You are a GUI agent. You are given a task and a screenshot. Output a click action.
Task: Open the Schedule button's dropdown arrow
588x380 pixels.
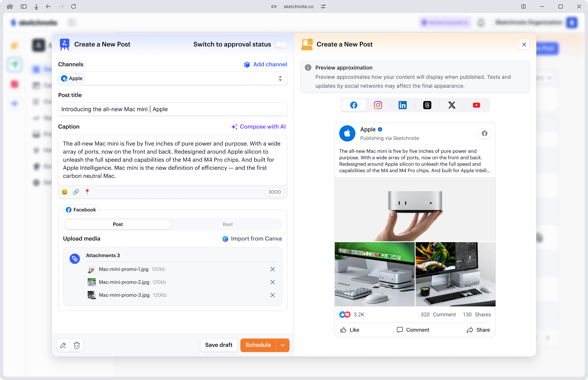click(283, 345)
